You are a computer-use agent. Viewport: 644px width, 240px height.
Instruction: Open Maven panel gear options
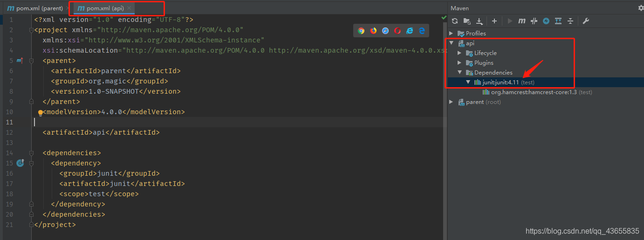click(x=641, y=8)
